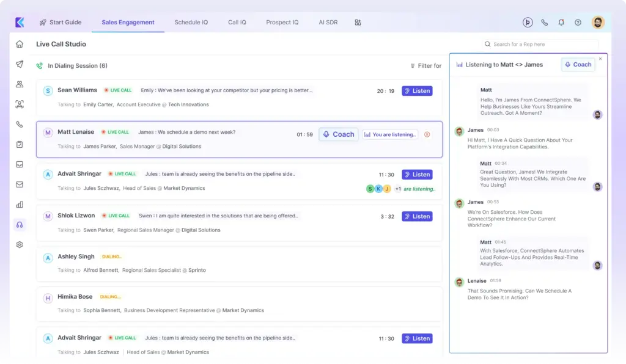Open the apps grid icon beside AI SDR
The height and width of the screenshot is (364, 626).
pyautogui.click(x=358, y=22)
